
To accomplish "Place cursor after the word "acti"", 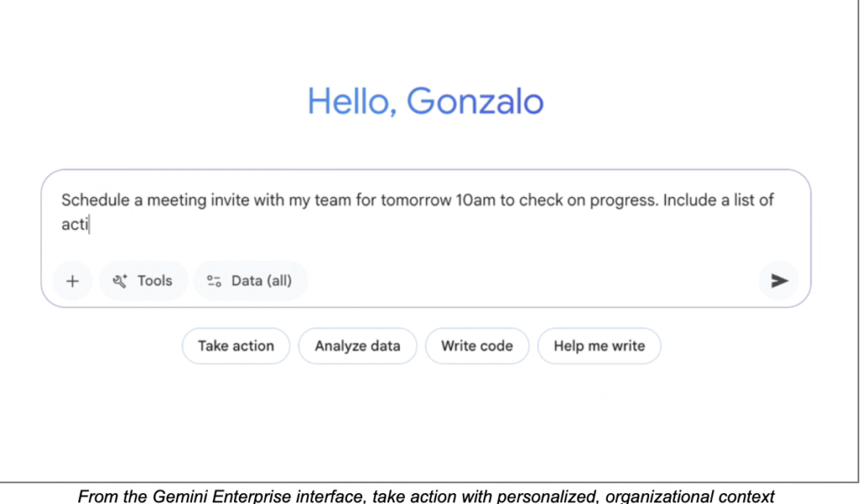I will pyautogui.click(x=90, y=225).
